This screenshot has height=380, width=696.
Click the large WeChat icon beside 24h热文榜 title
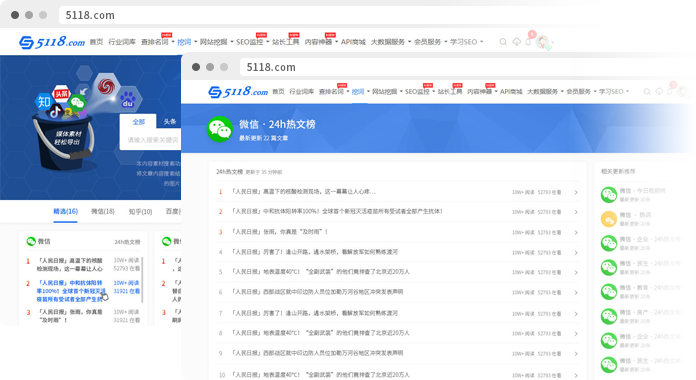click(x=220, y=129)
